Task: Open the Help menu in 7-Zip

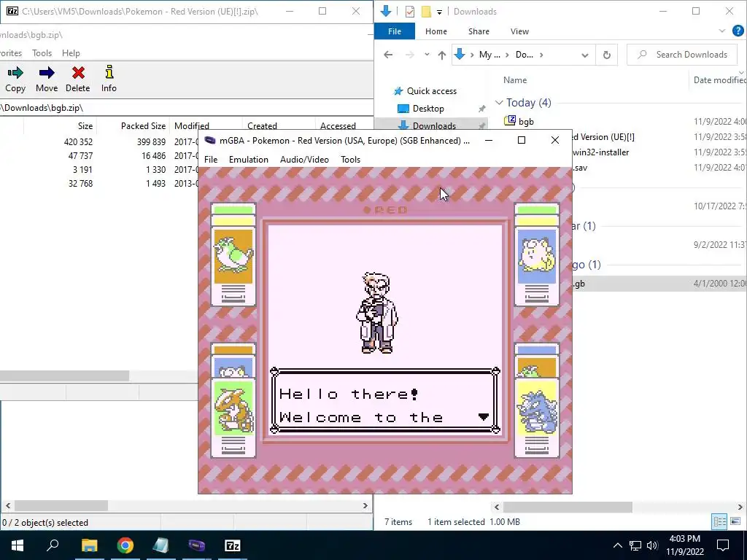Action: (x=71, y=52)
